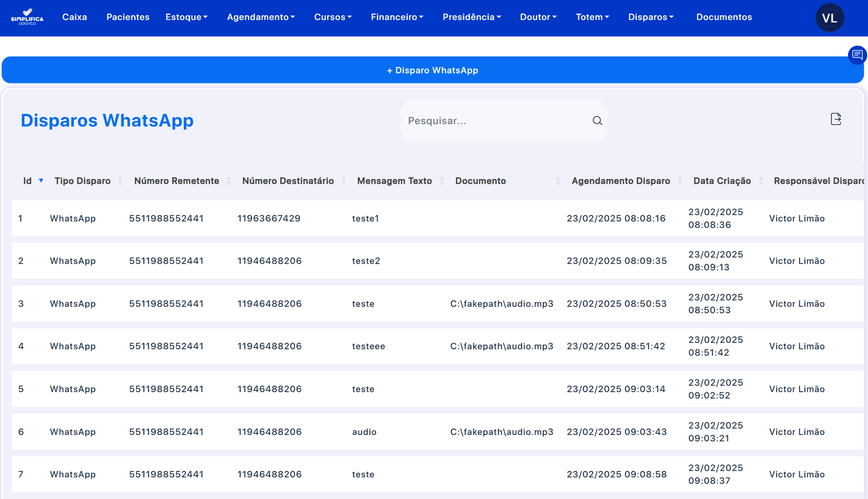Click + Disparo WhatsApp button
The width and height of the screenshot is (868, 499).
click(433, 70)
